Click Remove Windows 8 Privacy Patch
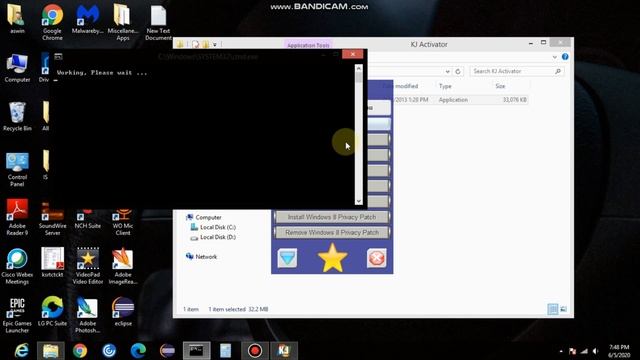The width and height of the screenshot is (640, 360). 332,233
